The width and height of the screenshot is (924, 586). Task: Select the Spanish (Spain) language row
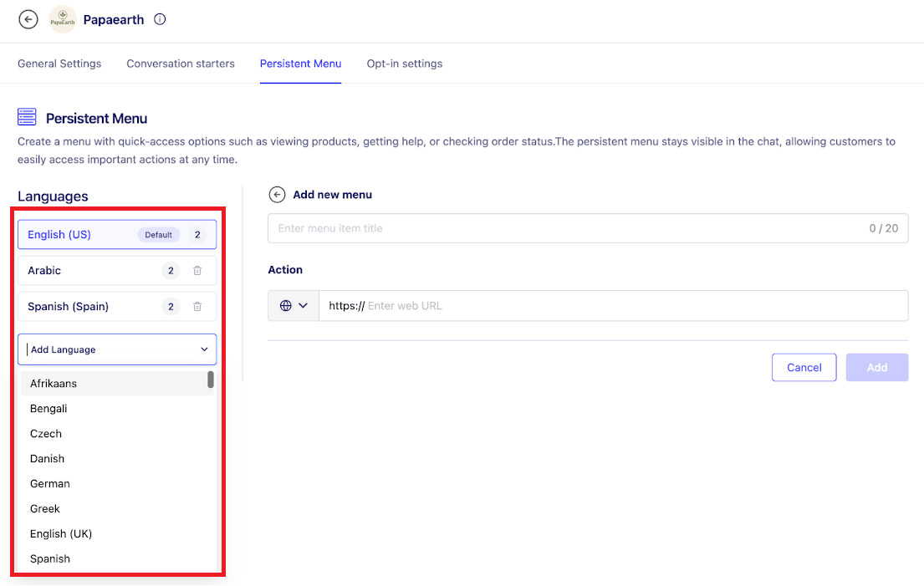(x=117, y=307)
